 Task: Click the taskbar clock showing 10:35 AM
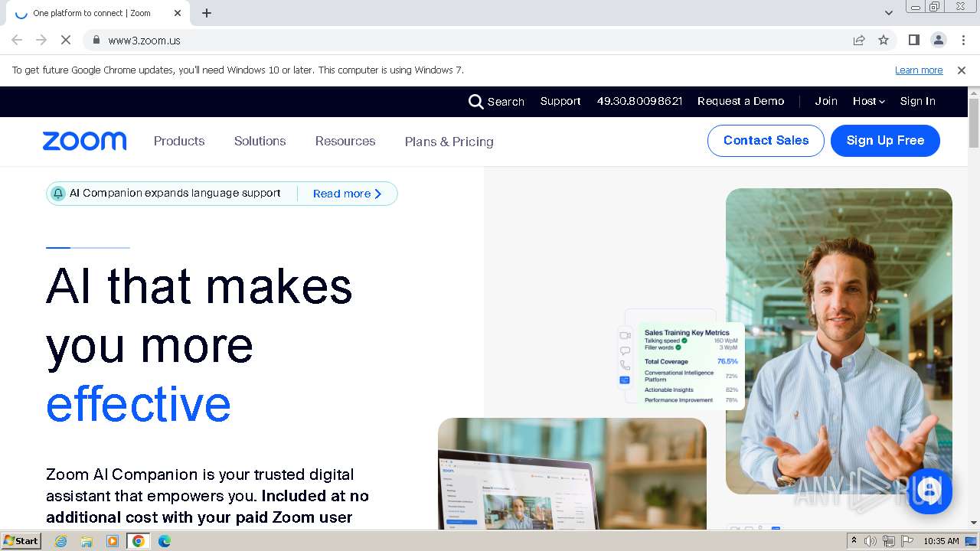[x=941, y=541]
